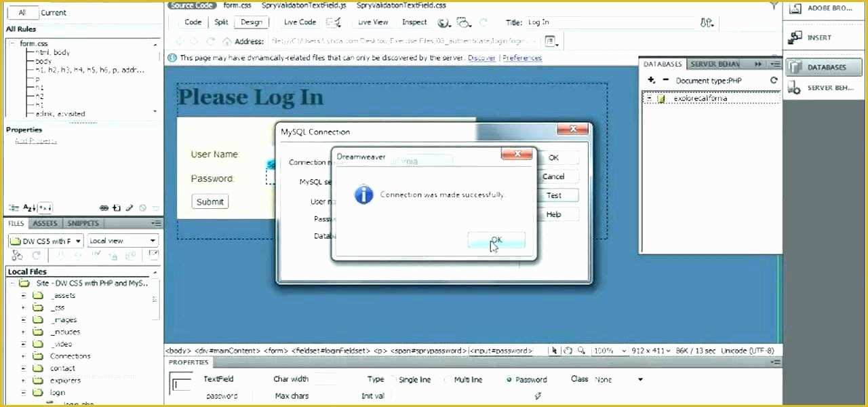Open the SpryValidationTextField.js related file

[304, 5]
